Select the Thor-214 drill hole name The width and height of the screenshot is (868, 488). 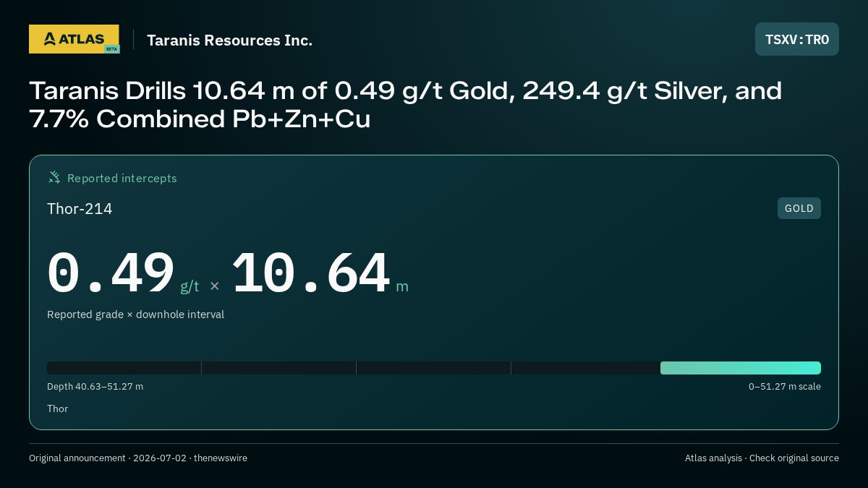pyautogui.click(x=80, y=209)
